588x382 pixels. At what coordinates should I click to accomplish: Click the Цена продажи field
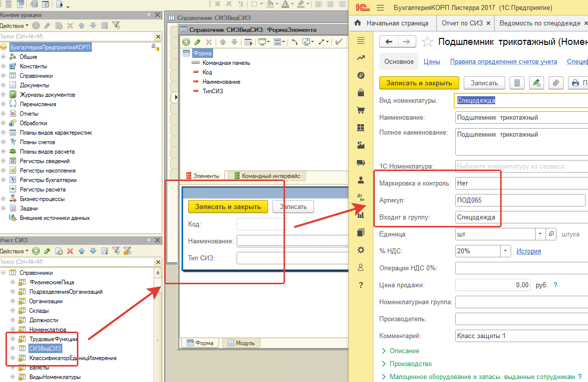tap(493, 285)
